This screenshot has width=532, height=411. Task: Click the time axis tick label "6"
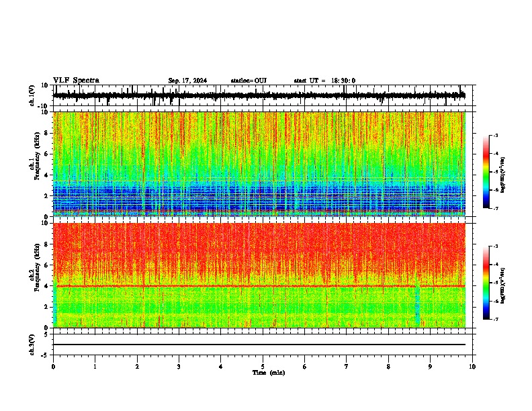(x=305, y=367)
